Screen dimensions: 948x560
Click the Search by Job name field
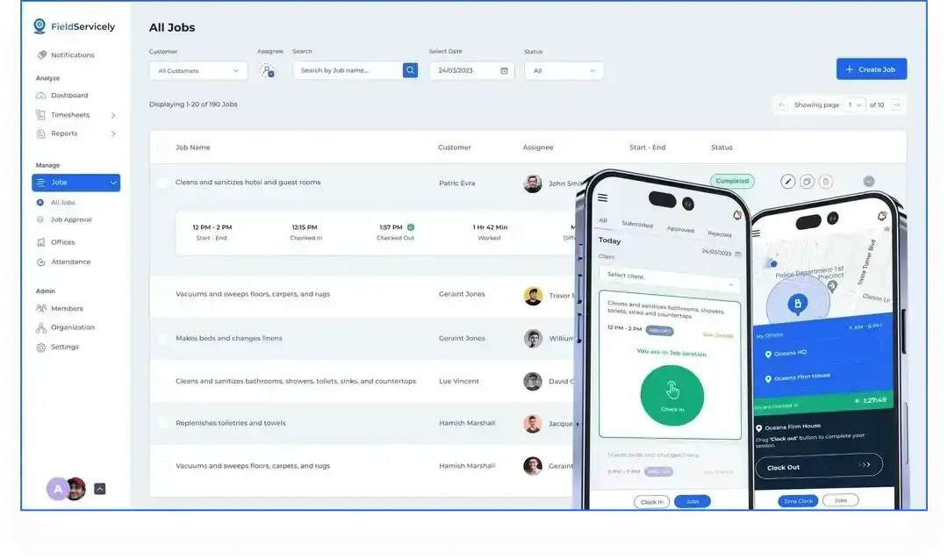(x=348, y=70)
